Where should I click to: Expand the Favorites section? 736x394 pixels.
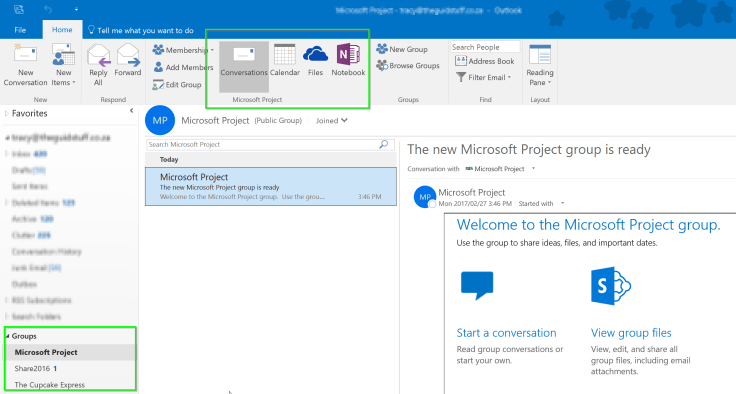tap(7, 113)
